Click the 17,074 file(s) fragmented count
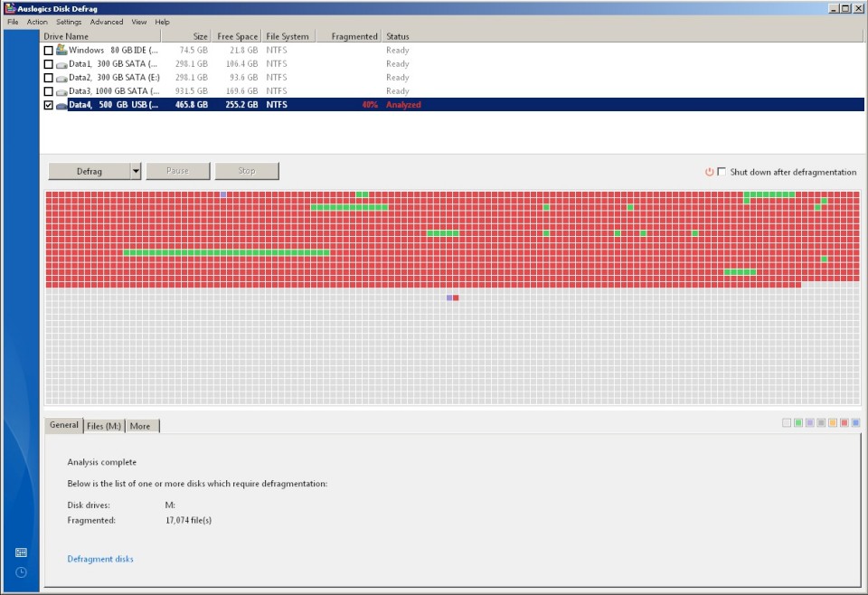The image size is (868, 595). point(188,520)
